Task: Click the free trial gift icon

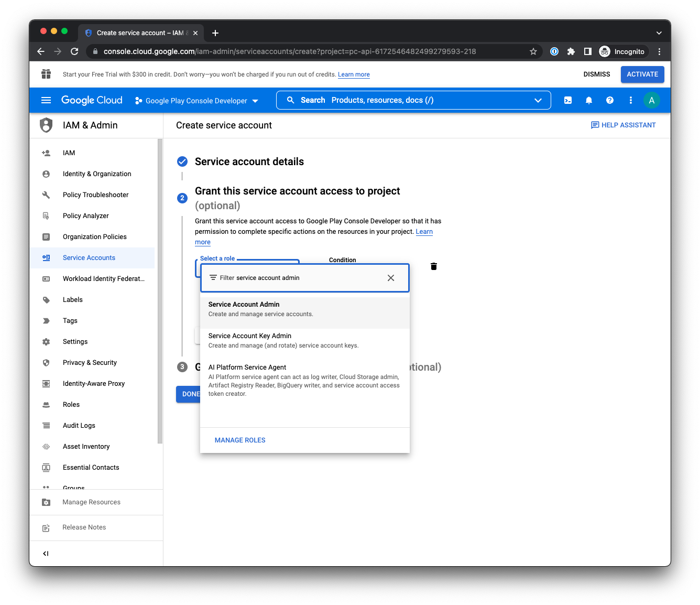Action: [46, 74]
